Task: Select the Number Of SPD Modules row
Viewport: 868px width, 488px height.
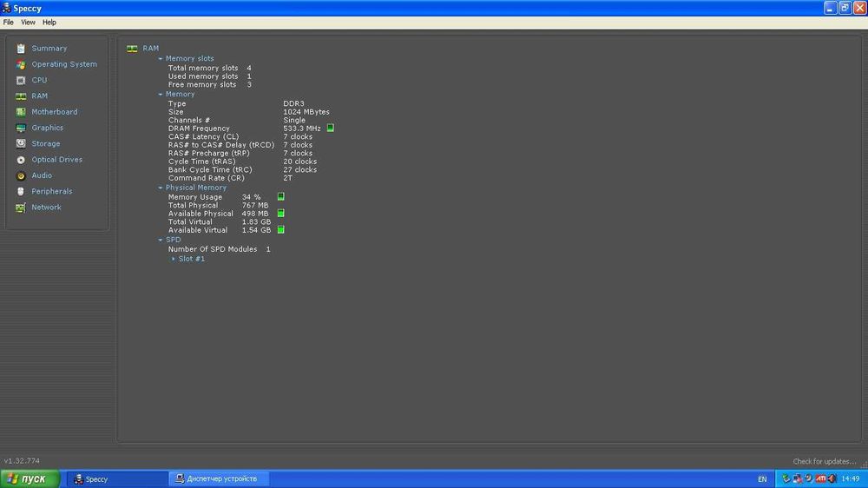Action: [220, 249]
